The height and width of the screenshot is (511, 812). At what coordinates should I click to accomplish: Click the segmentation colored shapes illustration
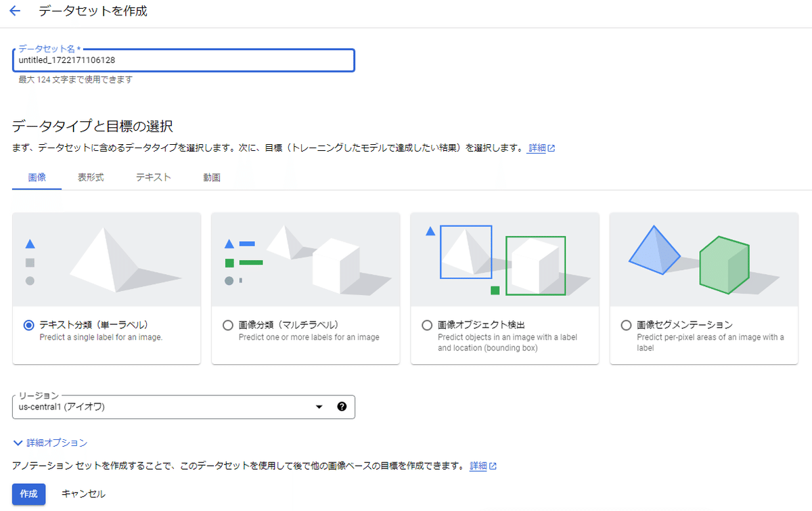(704, 259)
